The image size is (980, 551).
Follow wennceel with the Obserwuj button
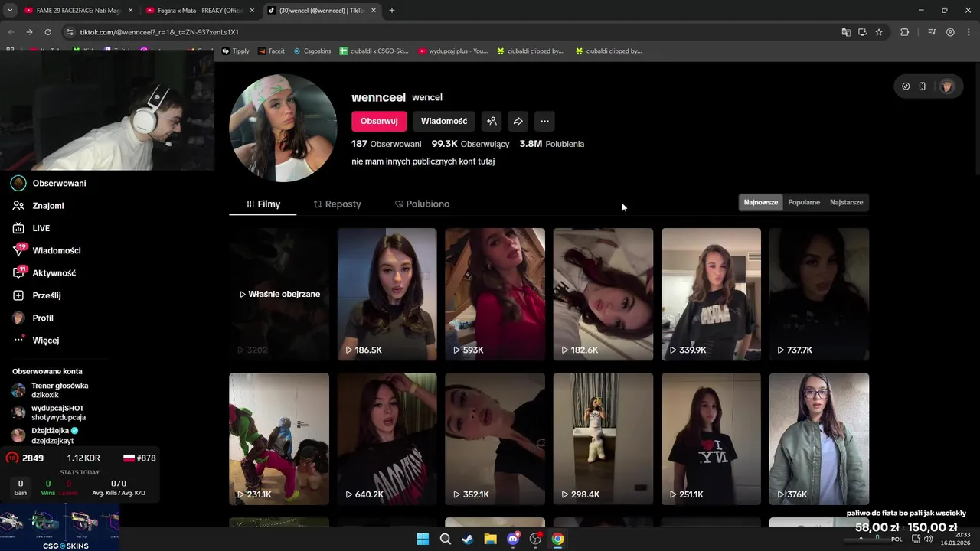[x=379, y=121]
